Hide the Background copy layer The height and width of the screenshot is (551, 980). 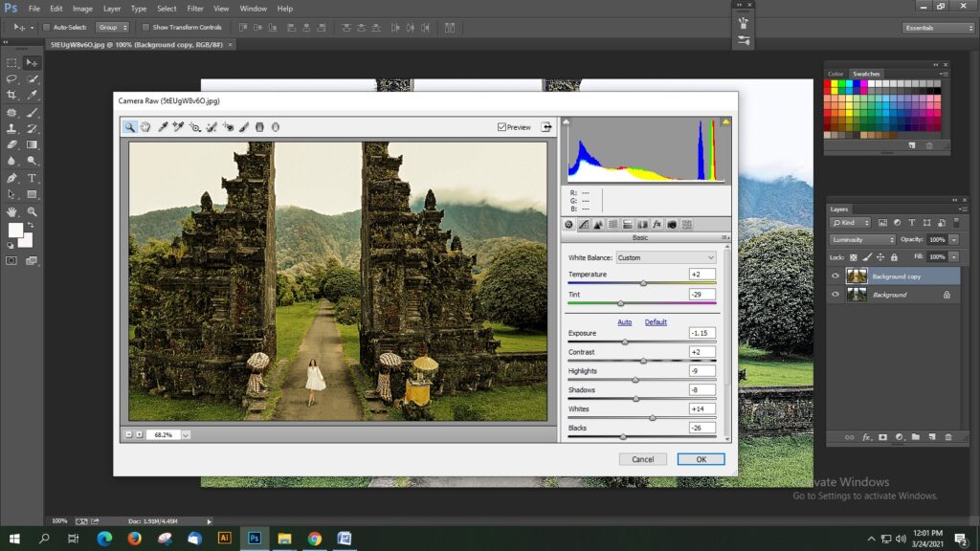835,276
